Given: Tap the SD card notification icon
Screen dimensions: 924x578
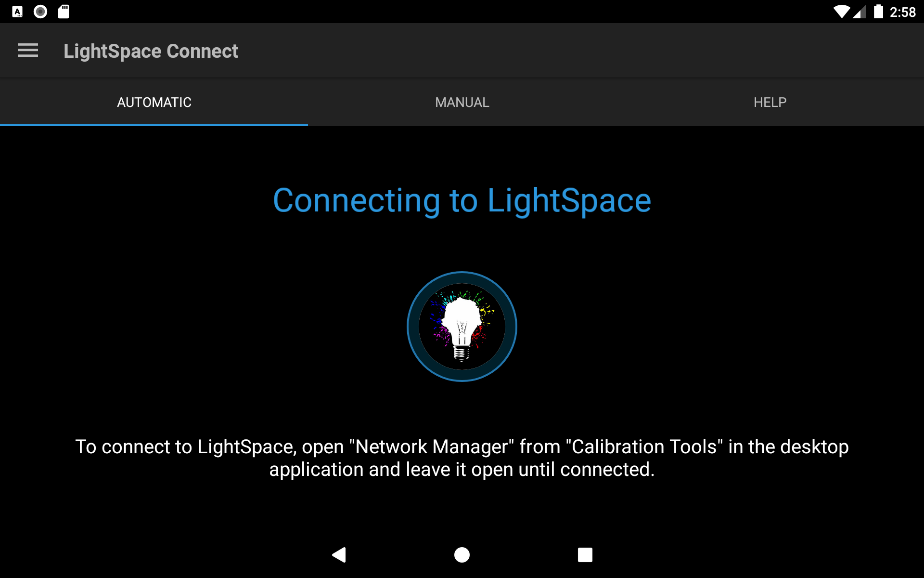Looking at the screenshot, I should click(63, 11).
